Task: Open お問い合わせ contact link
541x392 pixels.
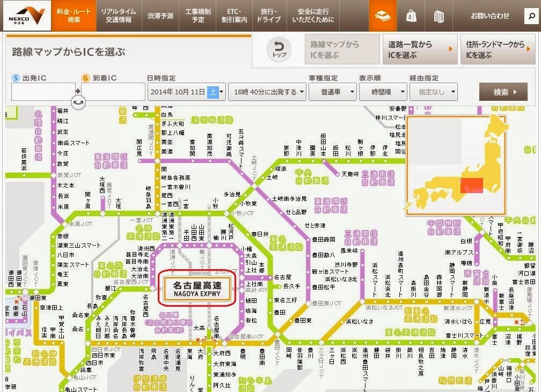Action: tap(490, 16)
